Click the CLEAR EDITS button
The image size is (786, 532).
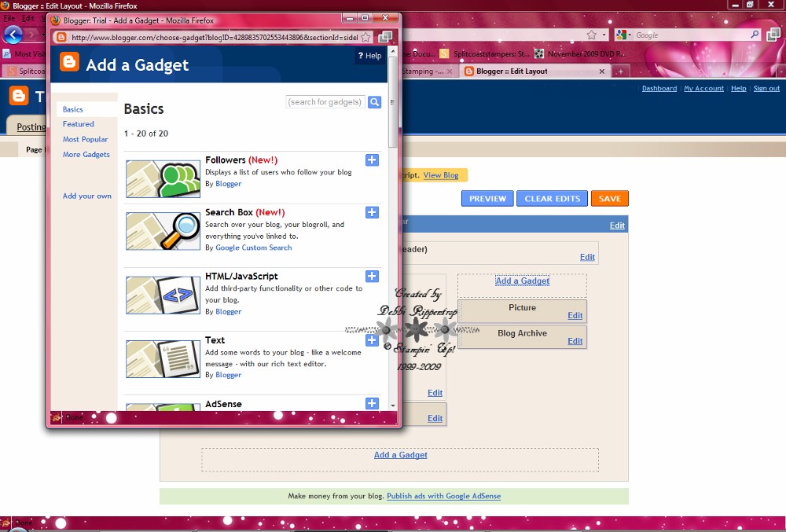coord(553,198)
